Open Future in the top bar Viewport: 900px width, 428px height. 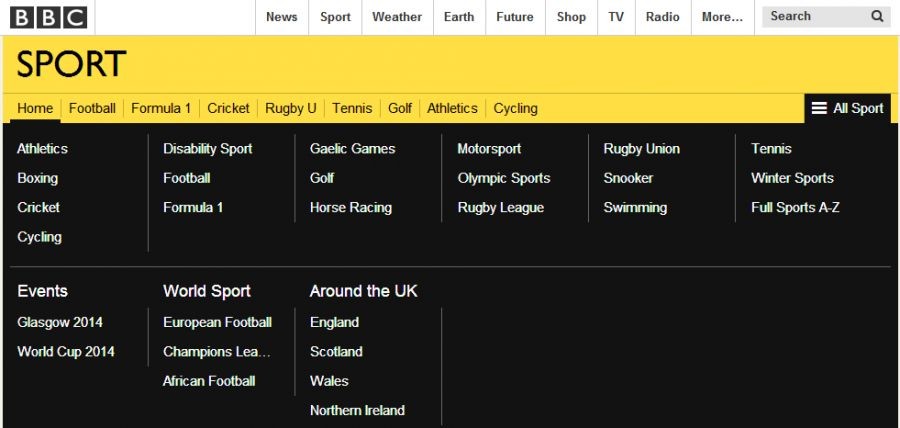(x=515, y=17)
